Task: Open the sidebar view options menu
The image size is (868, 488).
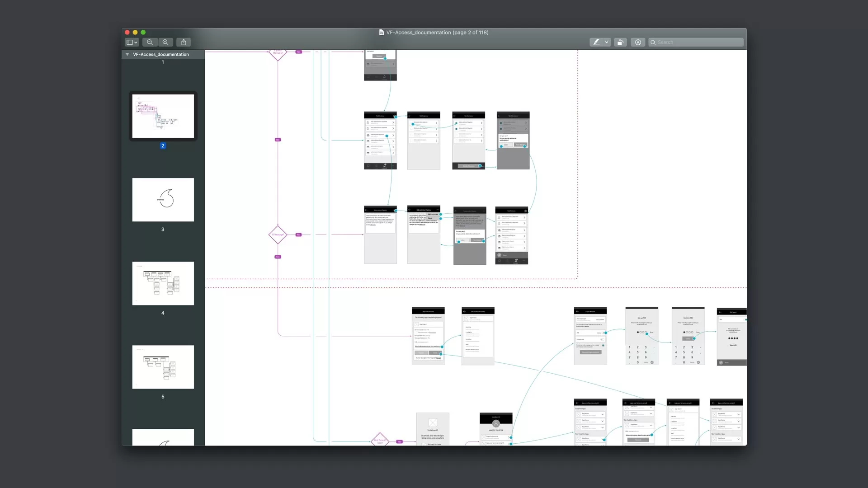Action: pos(132,42)
